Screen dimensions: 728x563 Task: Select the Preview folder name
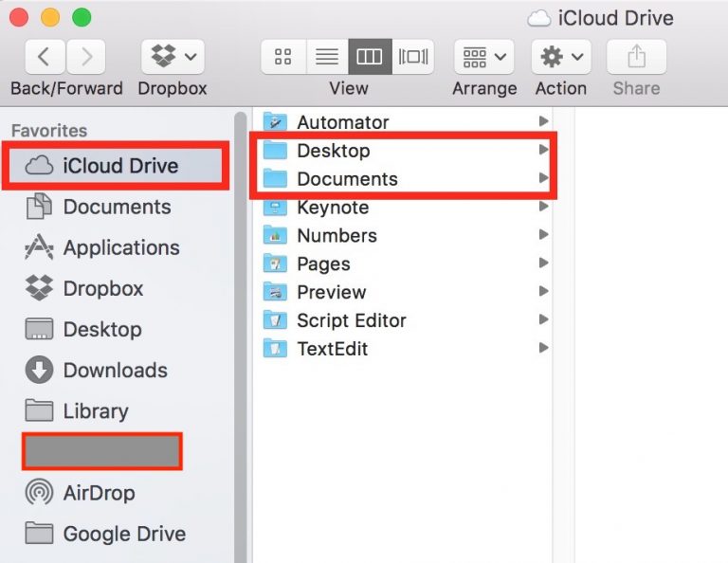pos(332,293)
